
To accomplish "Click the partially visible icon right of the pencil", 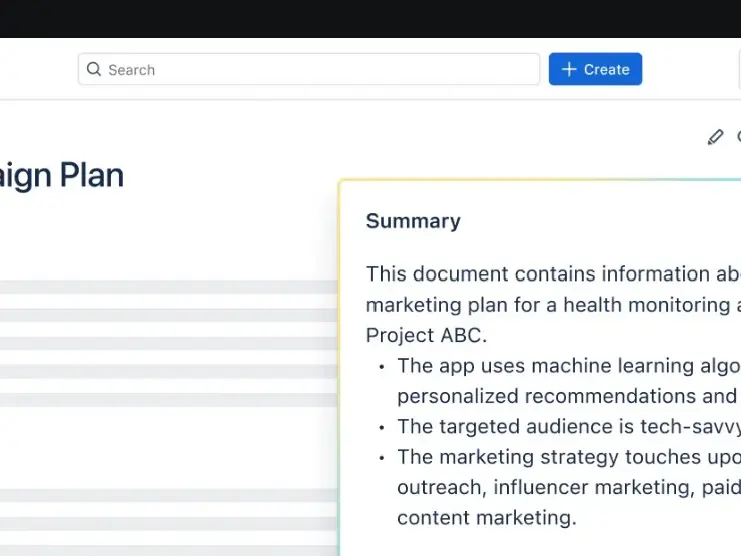I will click(x=738, y=137).
